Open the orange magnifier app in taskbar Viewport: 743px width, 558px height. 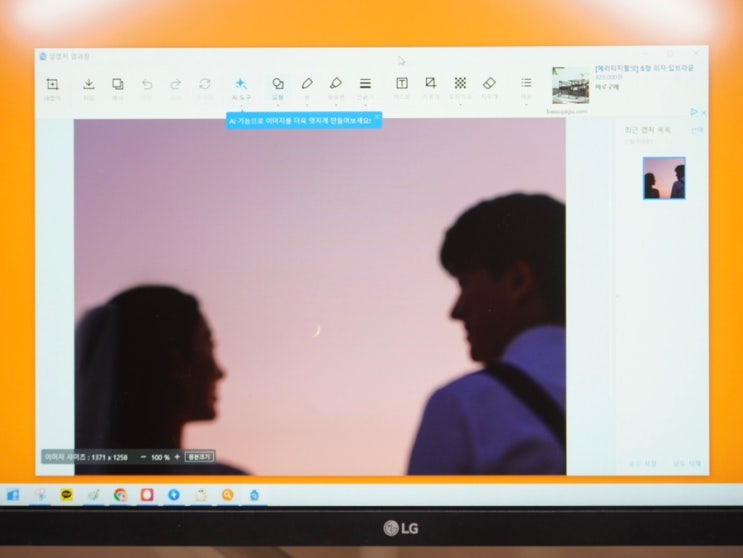click(x=227, y=495)
